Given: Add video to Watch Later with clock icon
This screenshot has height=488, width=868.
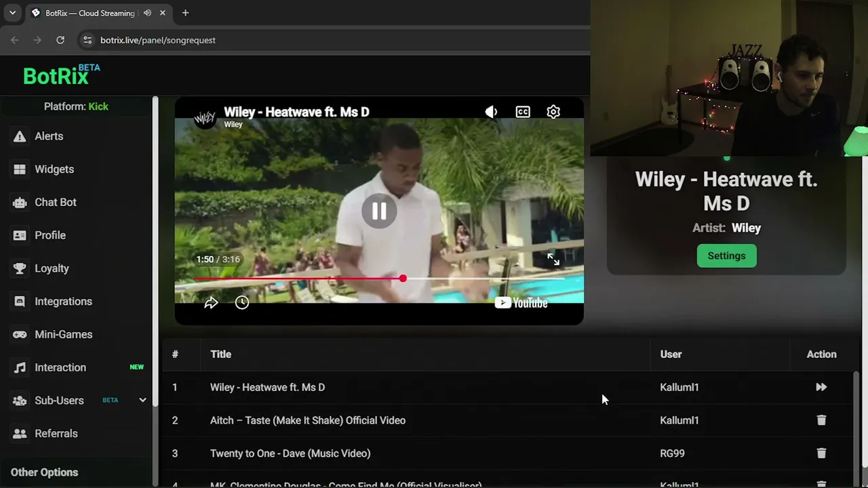Looking at the screenshot, I should [242, 303].
